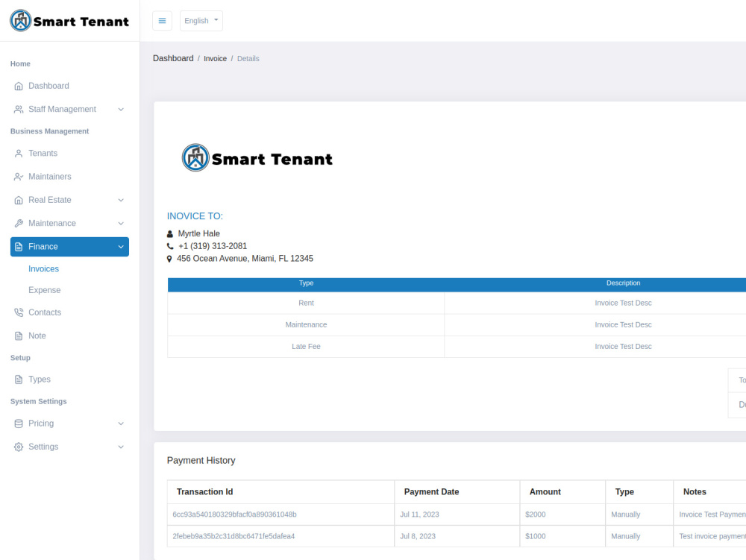
Task: Open Contacts in the sidebar
Action: pos(45,312)
